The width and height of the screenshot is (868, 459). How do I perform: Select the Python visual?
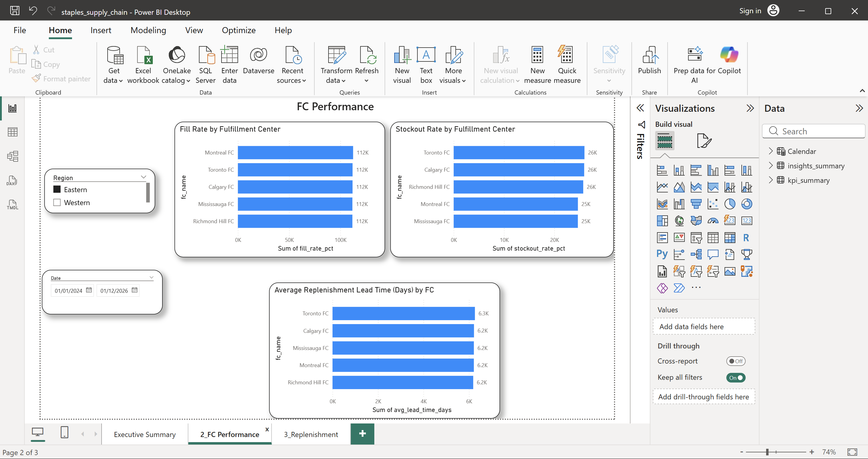click(662, 254)
